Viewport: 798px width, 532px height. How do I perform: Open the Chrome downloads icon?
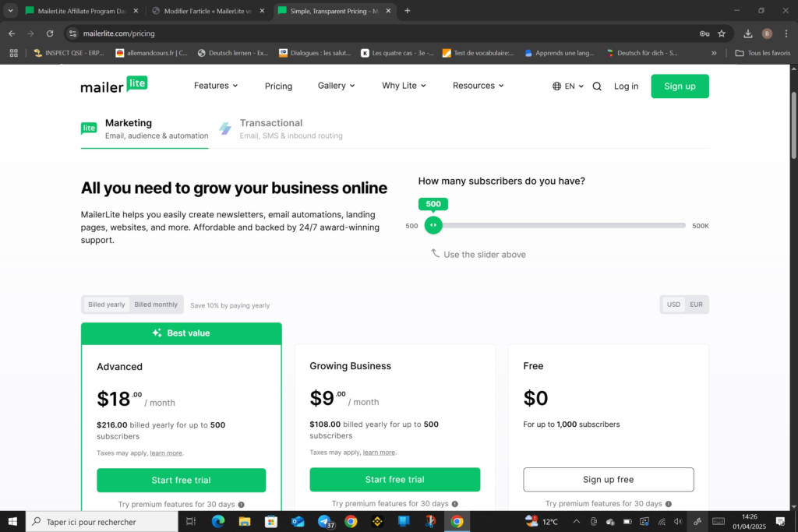coord(747,33)
